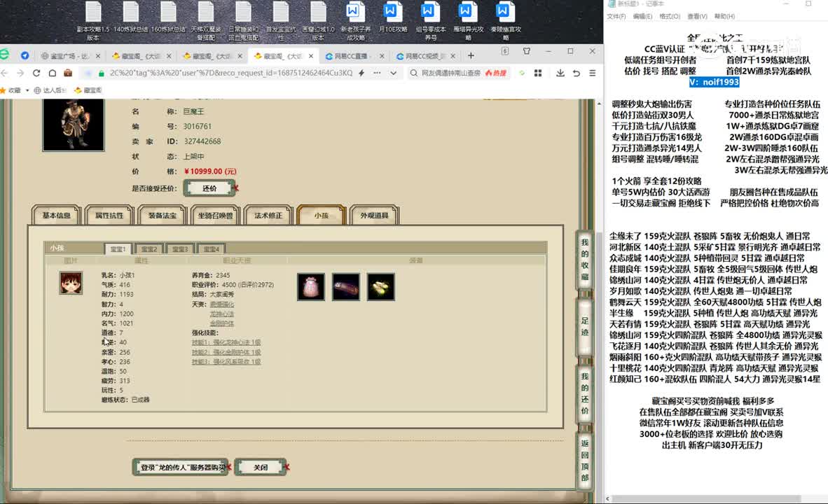Click the child portrait thumbnail
828x504 pixels.
[x=71, y=283]
